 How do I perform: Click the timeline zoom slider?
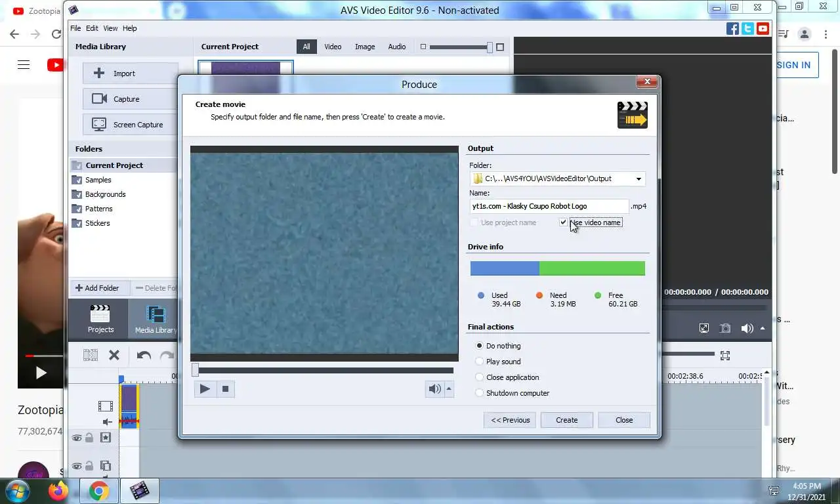pos(686,354)
